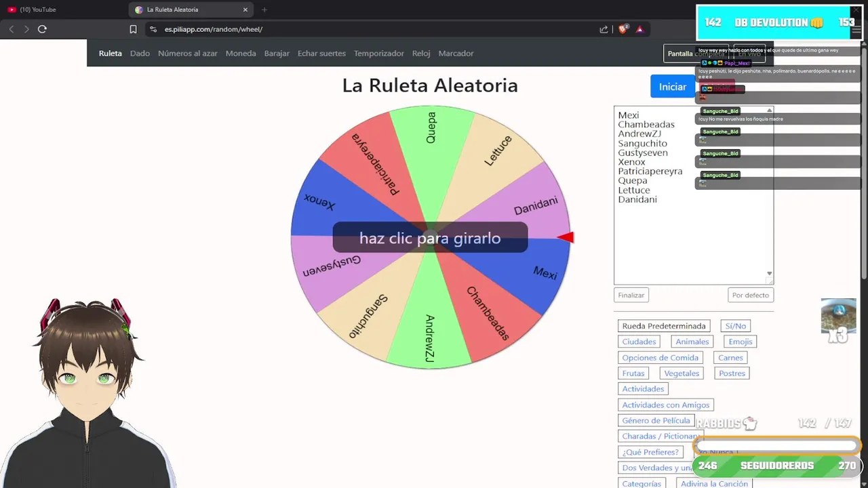Select the Ciudades preset
Image resolution: width=868 pixels, height=488 pixels.
click(x=639, y=342)
